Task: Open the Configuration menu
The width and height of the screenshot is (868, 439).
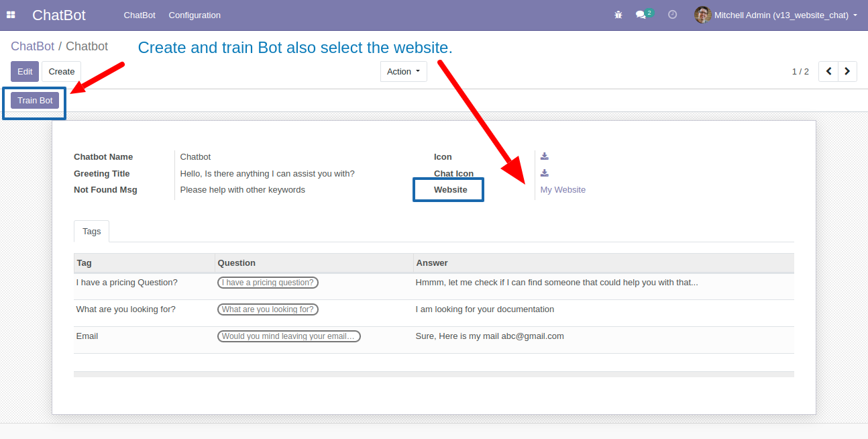Action: [x=195, y=15]
